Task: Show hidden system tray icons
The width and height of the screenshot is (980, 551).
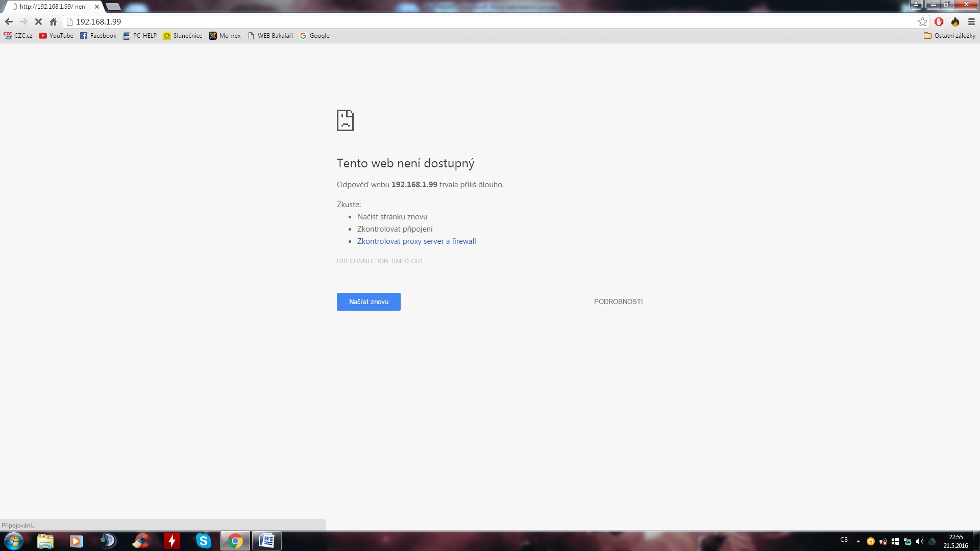Action: click(x=858, y=541)
